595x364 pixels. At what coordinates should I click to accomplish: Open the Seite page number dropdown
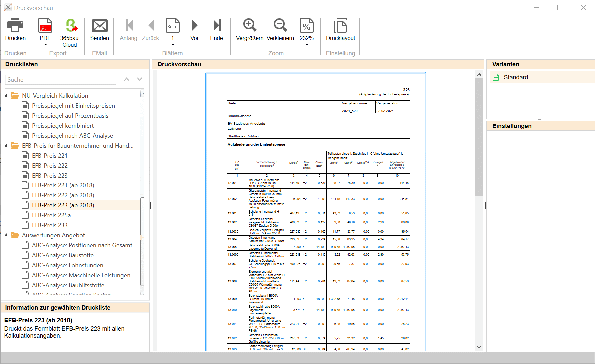[173, 45]
